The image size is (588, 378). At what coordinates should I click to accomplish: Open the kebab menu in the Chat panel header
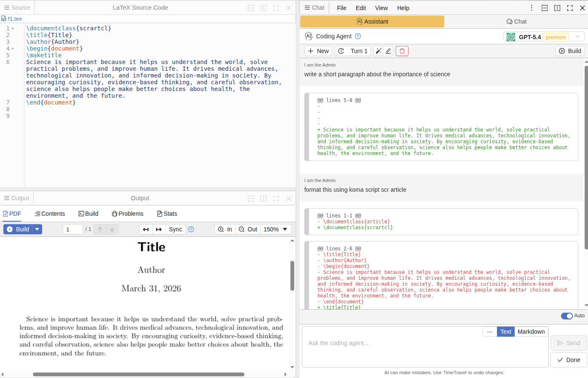click(x=532, y=8)
